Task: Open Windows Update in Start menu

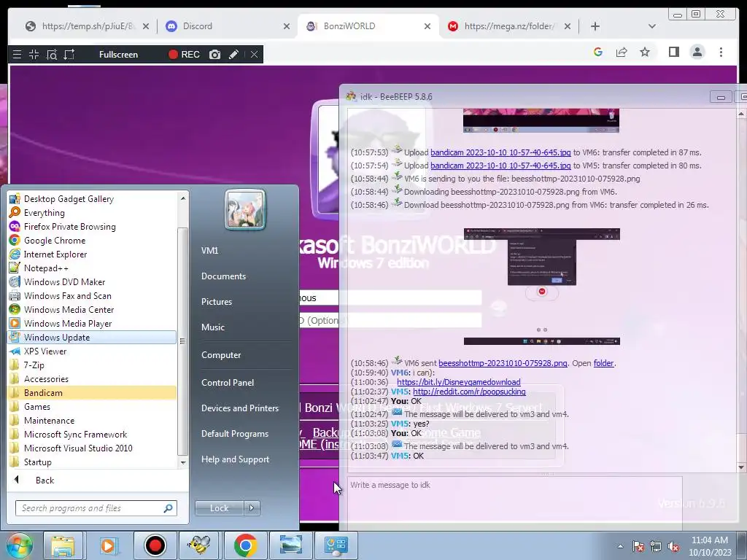Action: [93, 337]
